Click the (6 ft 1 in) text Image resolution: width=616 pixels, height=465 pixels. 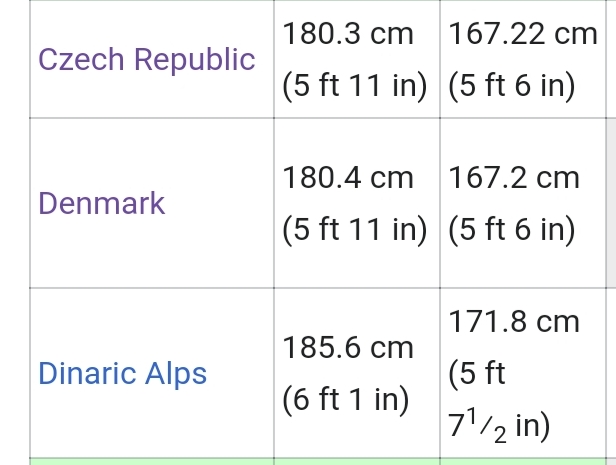(x=348, y=400)
